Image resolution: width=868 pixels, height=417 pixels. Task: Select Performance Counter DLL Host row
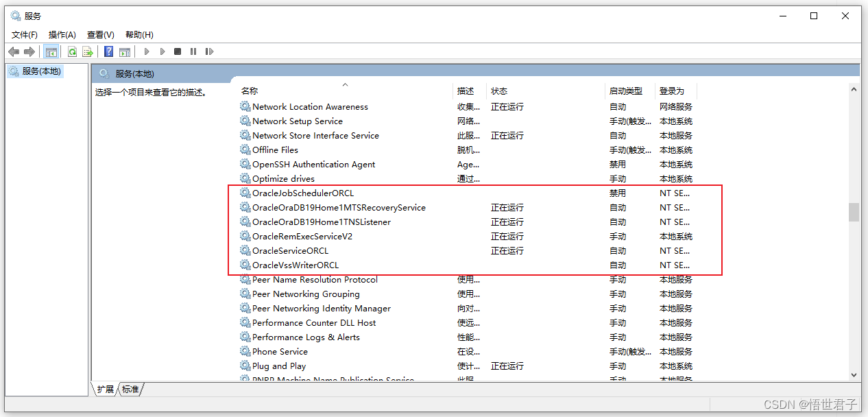[x=468, y=322]
